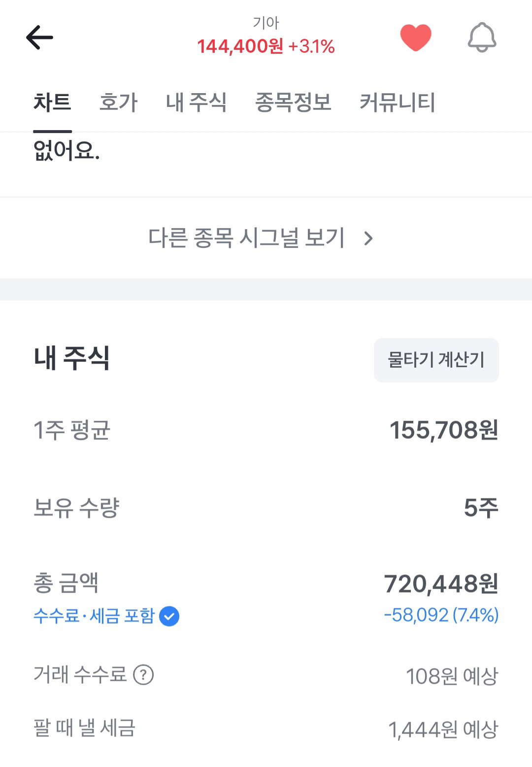Click the 팔 때 낼 세금 row

point(266,729)
